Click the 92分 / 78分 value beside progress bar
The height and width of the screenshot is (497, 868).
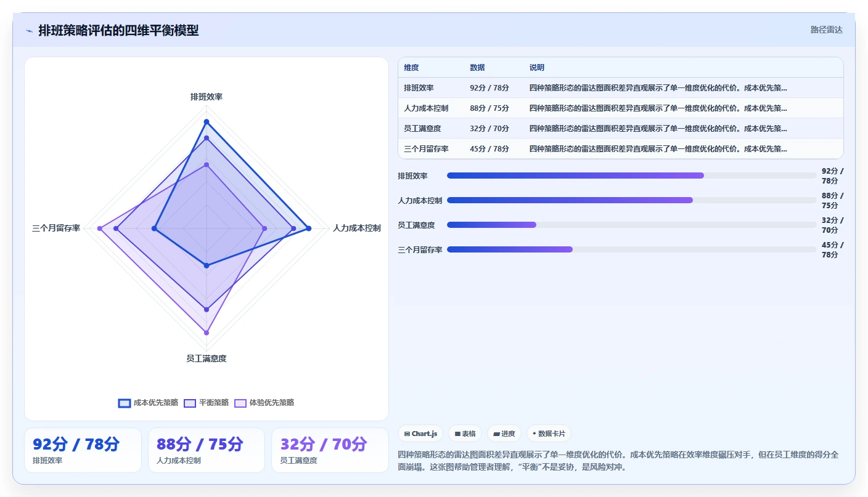coord(833,176)
